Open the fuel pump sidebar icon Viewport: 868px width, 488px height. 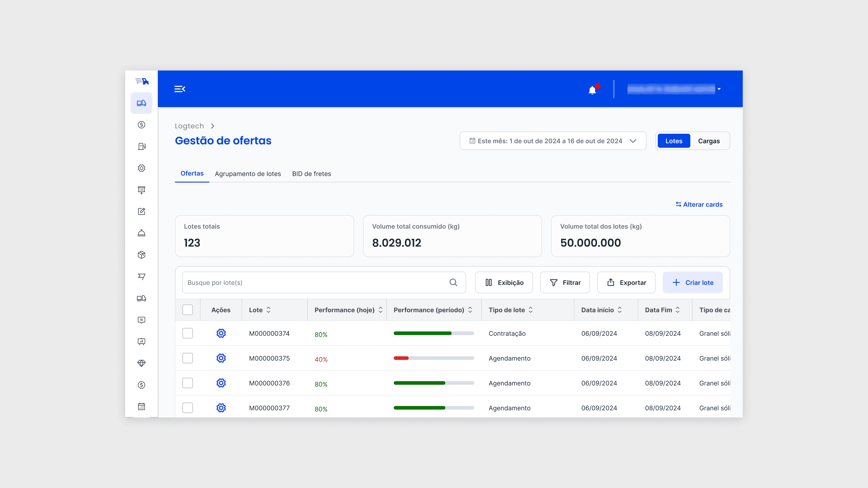point(142,146)
